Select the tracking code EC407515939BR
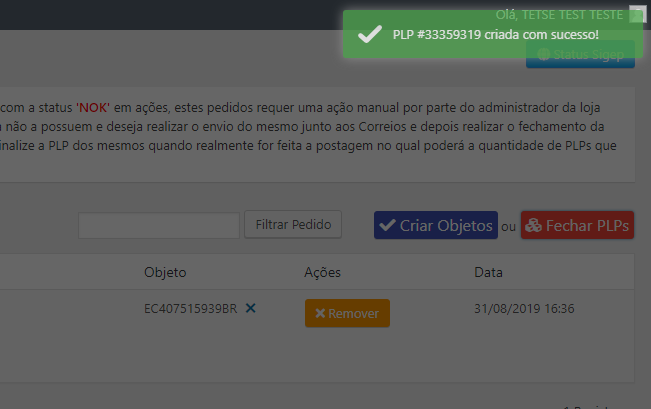 pos(190,309)
